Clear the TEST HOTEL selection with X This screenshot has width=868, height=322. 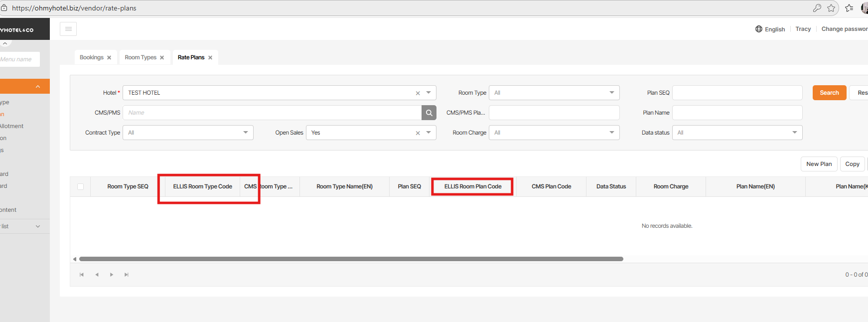(x=418, y=93)
